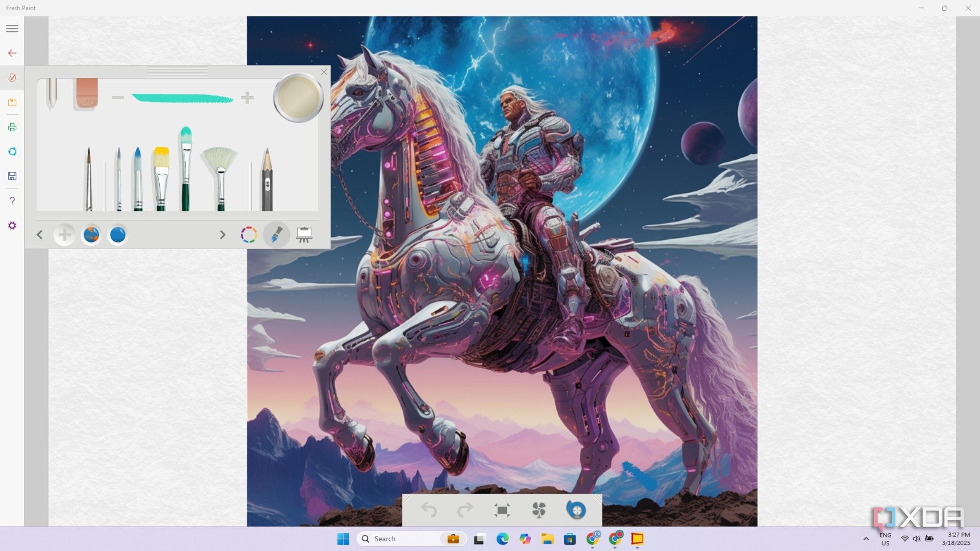This screenshot has height=551, width=980.
Task: Decrease brush size with minus button
Action: coord(118,98)
